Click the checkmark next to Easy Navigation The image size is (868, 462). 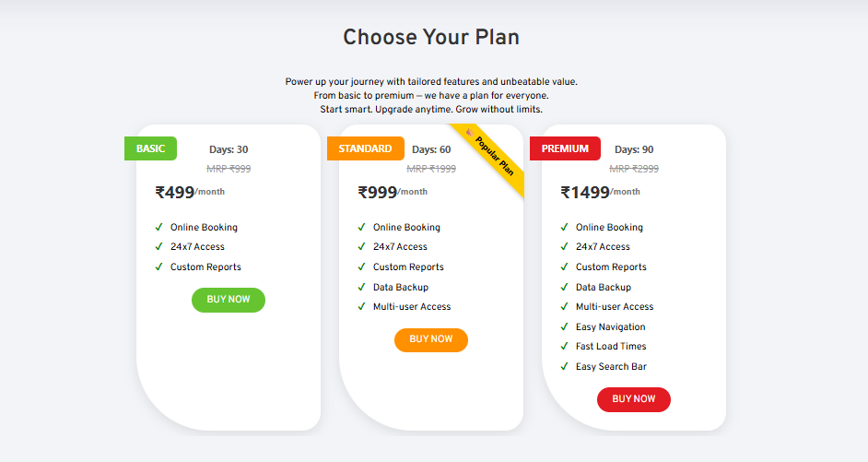pyautogui.click(x=565, y=326)
